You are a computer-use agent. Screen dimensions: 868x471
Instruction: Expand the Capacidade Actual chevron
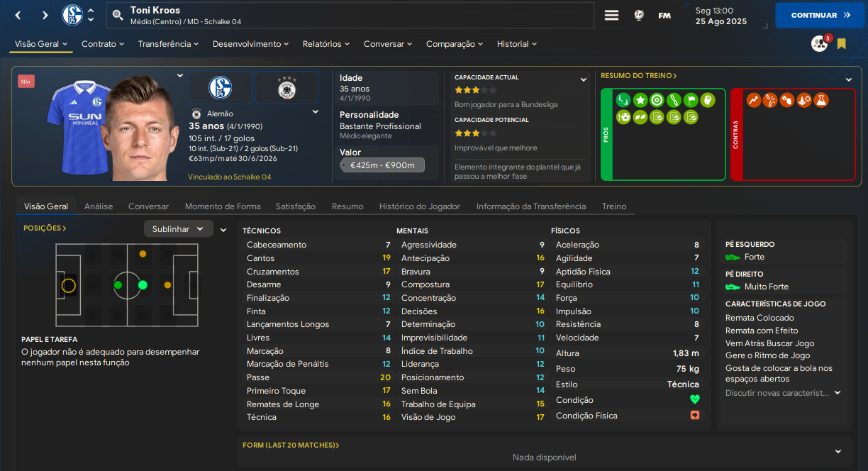tap(584, 79)
